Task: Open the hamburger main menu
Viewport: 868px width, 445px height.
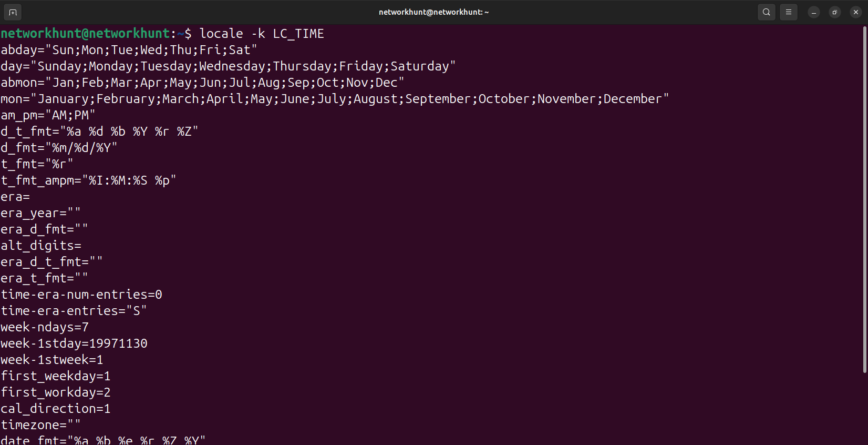Action: pos(789,12)
